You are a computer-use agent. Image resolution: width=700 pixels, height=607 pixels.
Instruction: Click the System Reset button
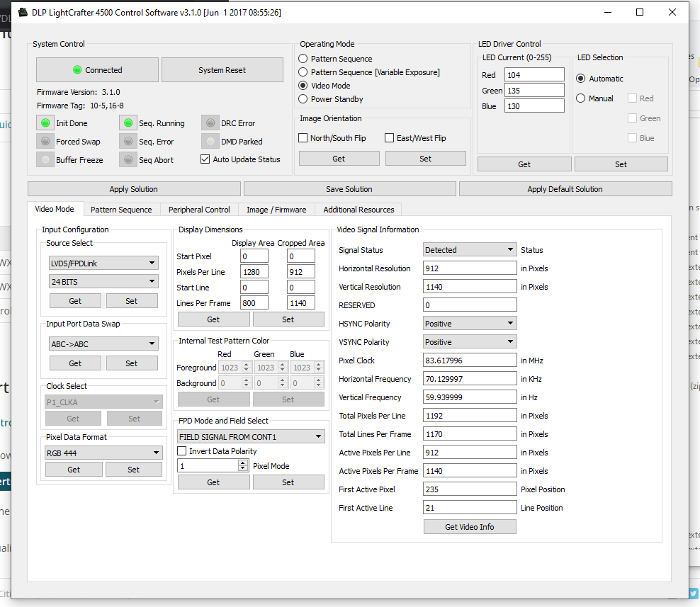pos(222,69)
